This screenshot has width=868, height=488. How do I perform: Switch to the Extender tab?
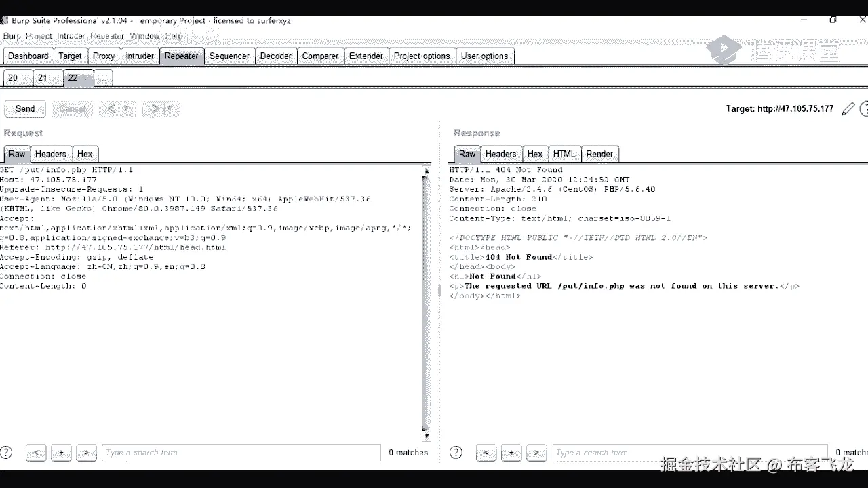coord(366,56)
